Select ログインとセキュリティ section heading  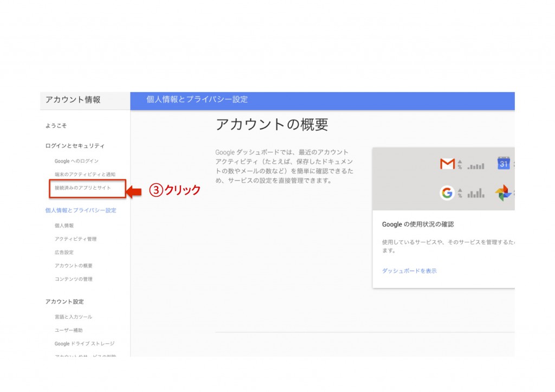click(75, 146)
